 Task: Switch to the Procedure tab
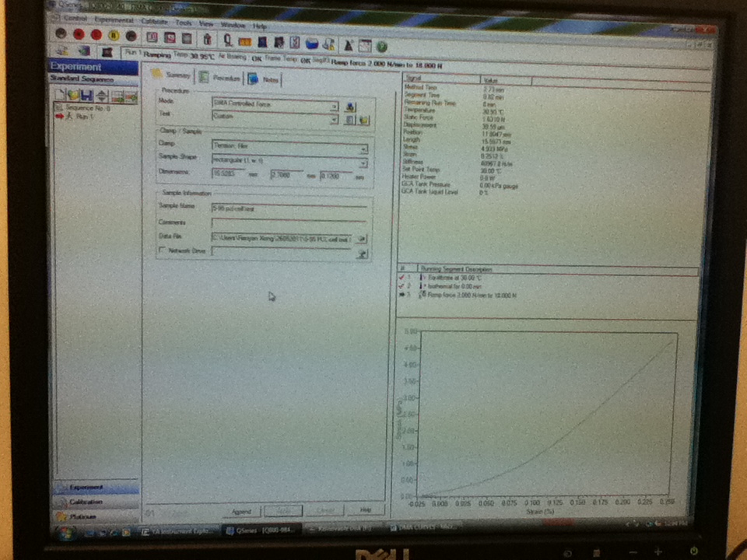click(220, 78)
